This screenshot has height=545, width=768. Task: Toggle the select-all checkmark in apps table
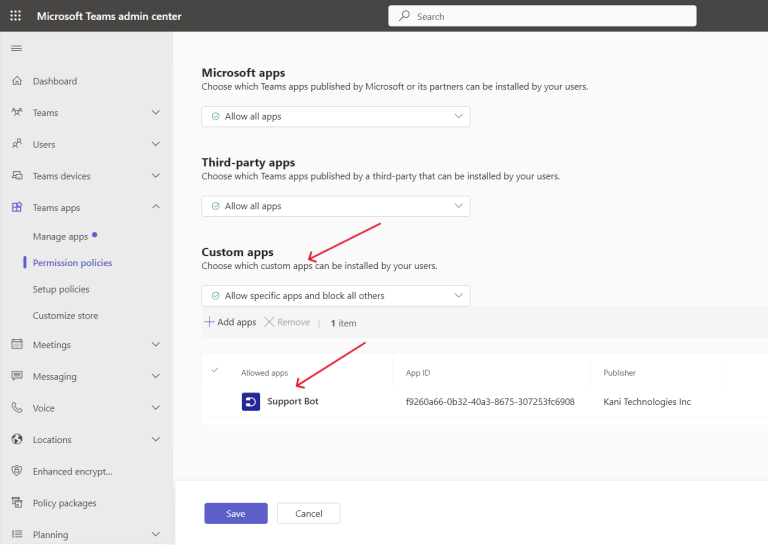pos(215,370)
